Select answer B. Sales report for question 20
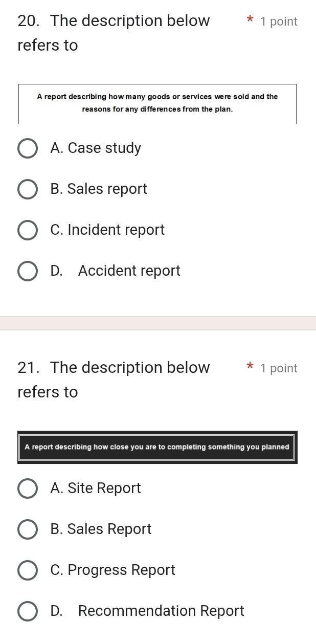The height and width of the screenshot is (644, 316). 28,189
